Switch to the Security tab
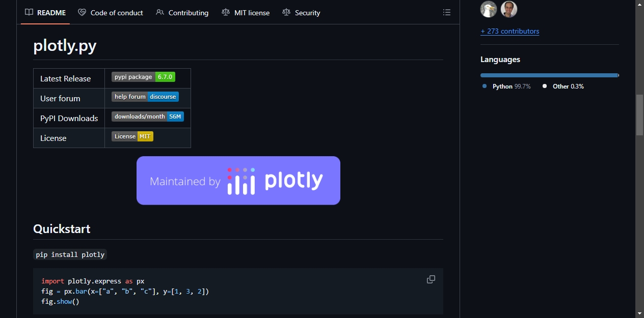The image size is (644, 318). (x=301, y=13)
